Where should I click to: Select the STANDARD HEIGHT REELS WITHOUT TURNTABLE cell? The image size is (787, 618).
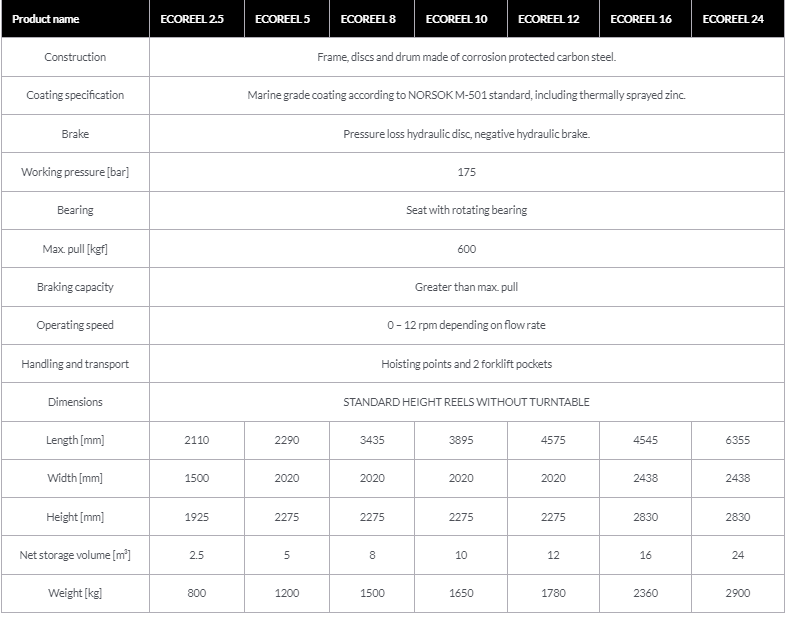[467, 402]
